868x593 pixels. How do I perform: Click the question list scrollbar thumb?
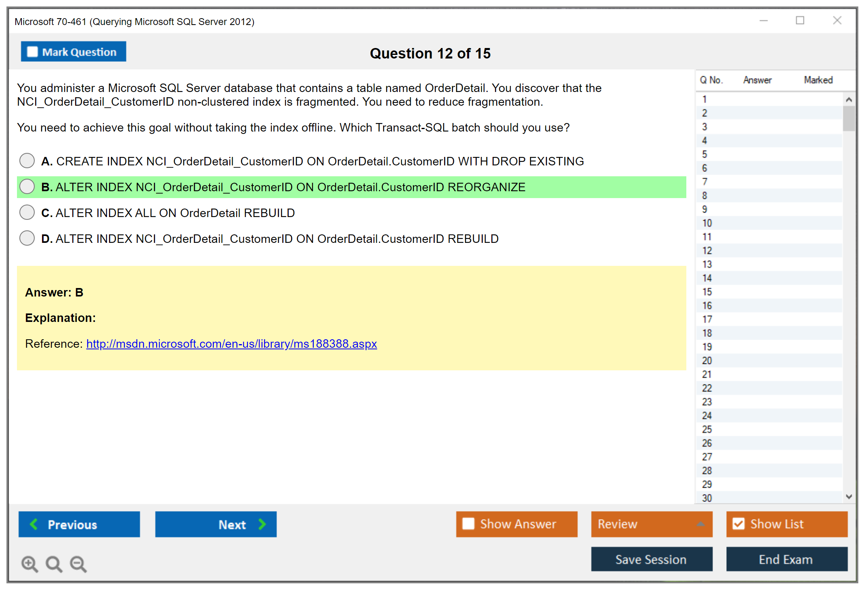tap(849, 119)
